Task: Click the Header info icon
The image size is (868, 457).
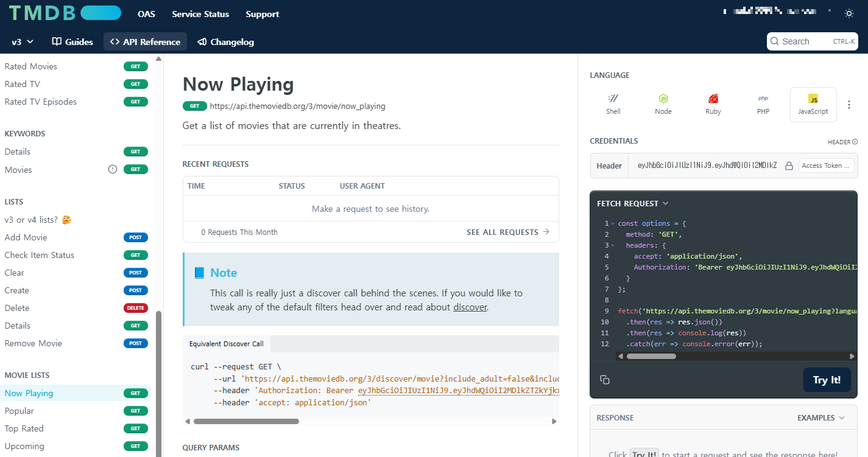Action: pyautogui.click(x=855, y=142)
